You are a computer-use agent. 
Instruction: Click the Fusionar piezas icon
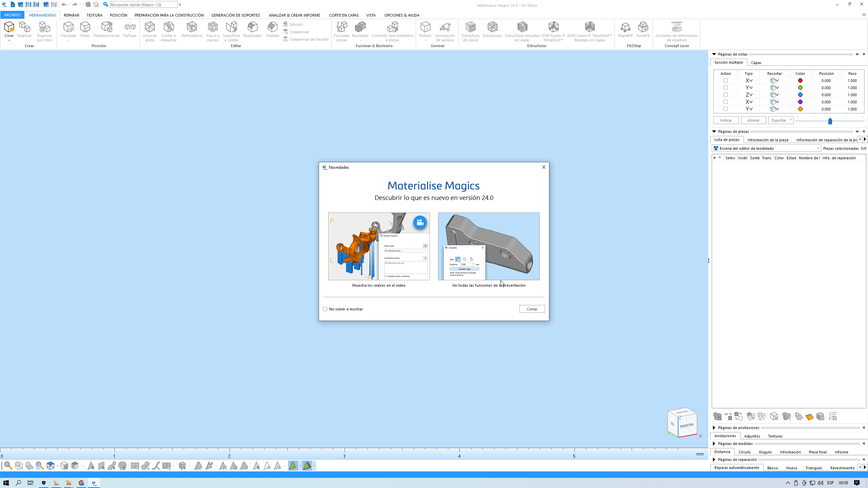coord(341,27)
